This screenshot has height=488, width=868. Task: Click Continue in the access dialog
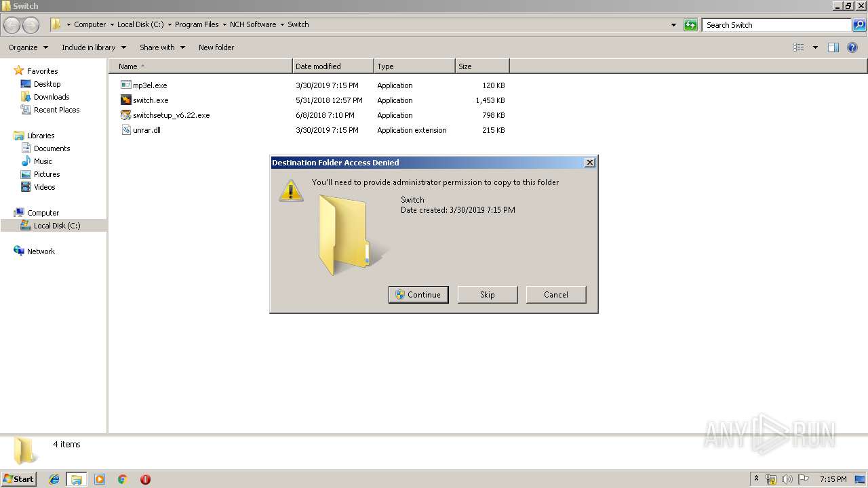(418, 295)
